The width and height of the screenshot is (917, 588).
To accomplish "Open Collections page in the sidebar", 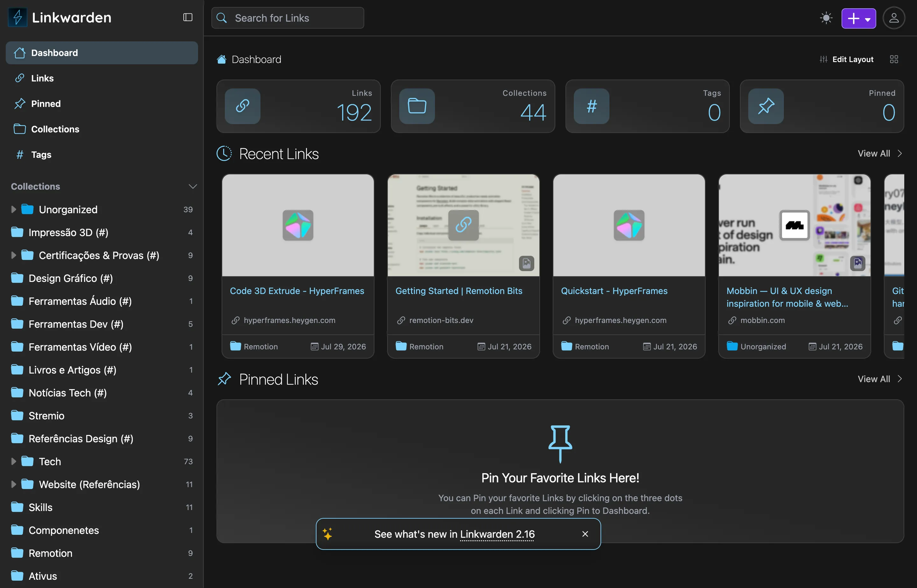I will pyautogui.click(x=102, y=129).
